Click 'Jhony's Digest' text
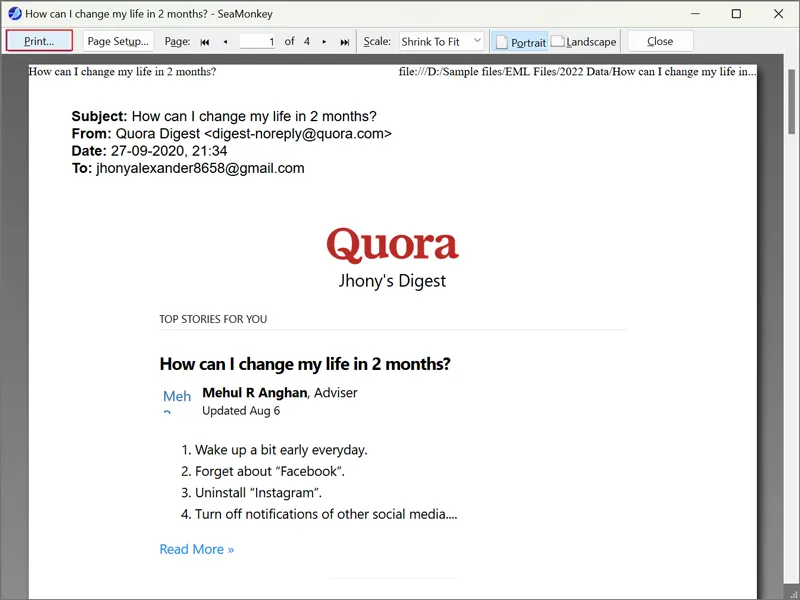The height and width of the screenshot is (600, 800). coord(392,281)
